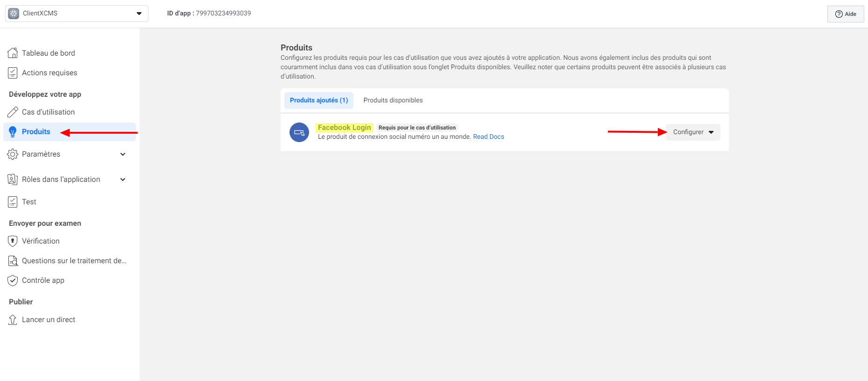
Task: Click the Vérification shield icon
Action: coord(13,241)
